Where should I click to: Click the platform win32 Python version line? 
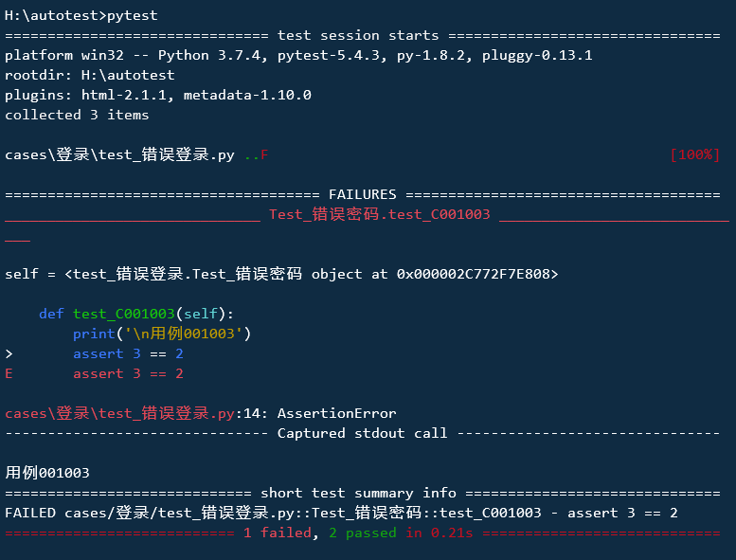click(298, 55)
